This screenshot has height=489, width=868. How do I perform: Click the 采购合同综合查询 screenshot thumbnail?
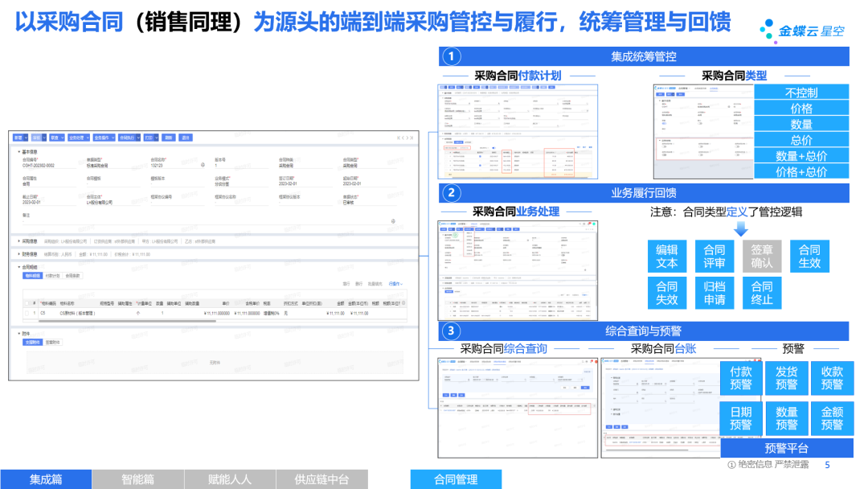pos(518,408)
